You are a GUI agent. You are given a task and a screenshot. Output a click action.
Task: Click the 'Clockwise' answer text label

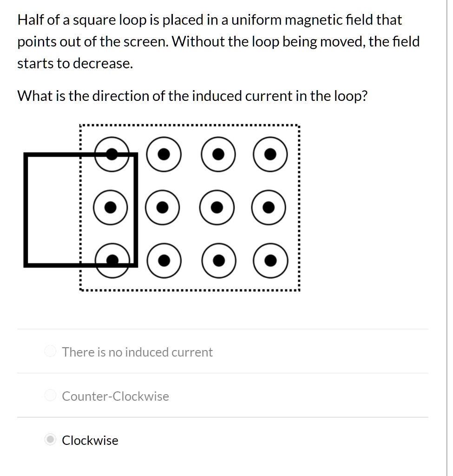pos(90,440)
